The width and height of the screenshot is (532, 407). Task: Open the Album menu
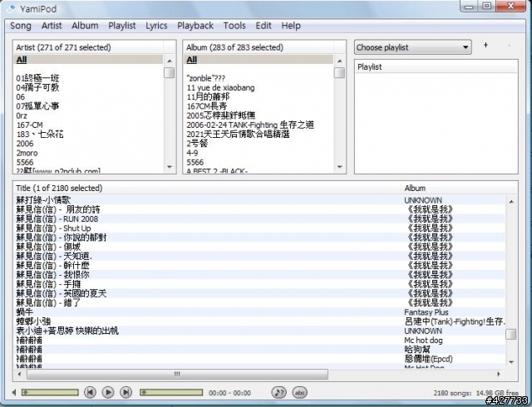point(85,26)
